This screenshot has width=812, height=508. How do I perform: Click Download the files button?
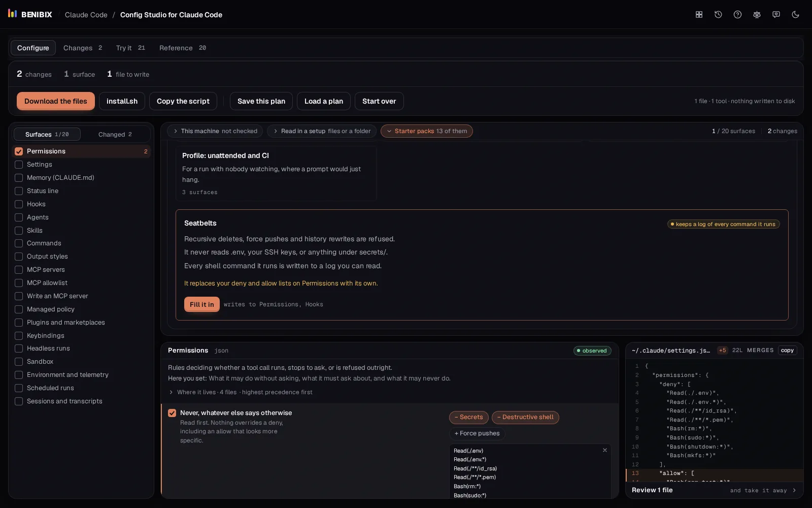click(56, 101)
